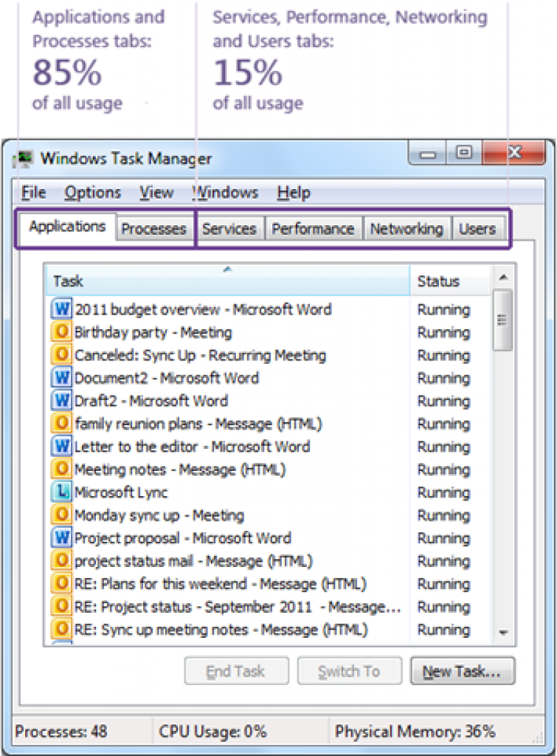Select "project status mail - Message (HTML)"
557x756 pixels.
[x=194, y=561]
